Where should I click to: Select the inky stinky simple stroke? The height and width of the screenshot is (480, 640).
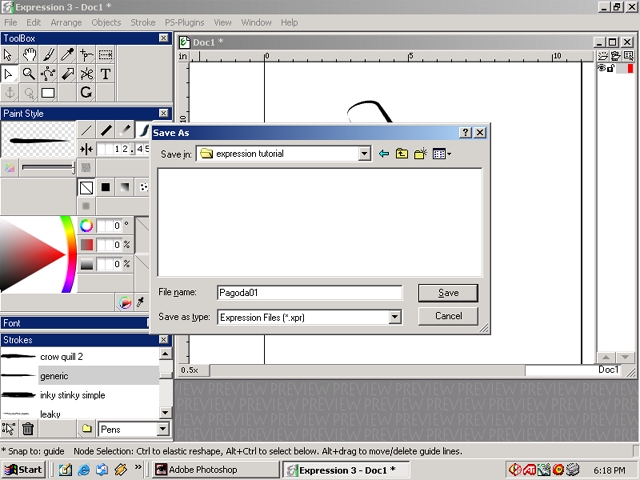pos(80,395)
